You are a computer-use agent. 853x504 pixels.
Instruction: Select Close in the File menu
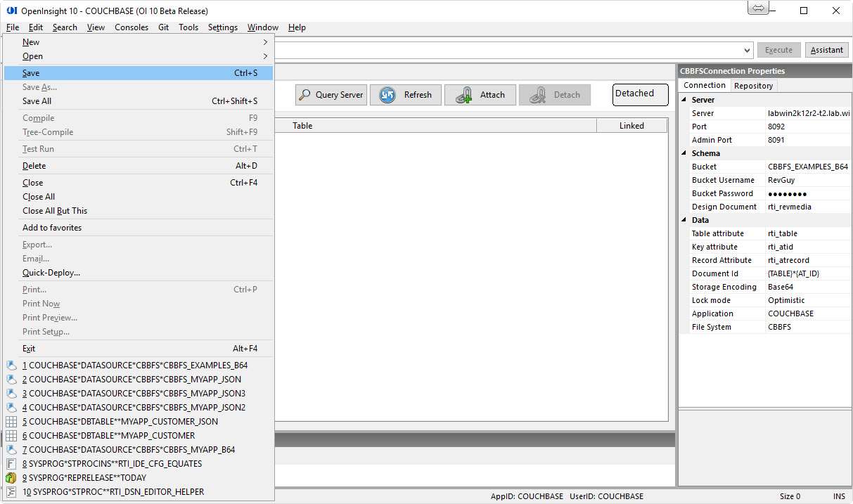point(138,183)
